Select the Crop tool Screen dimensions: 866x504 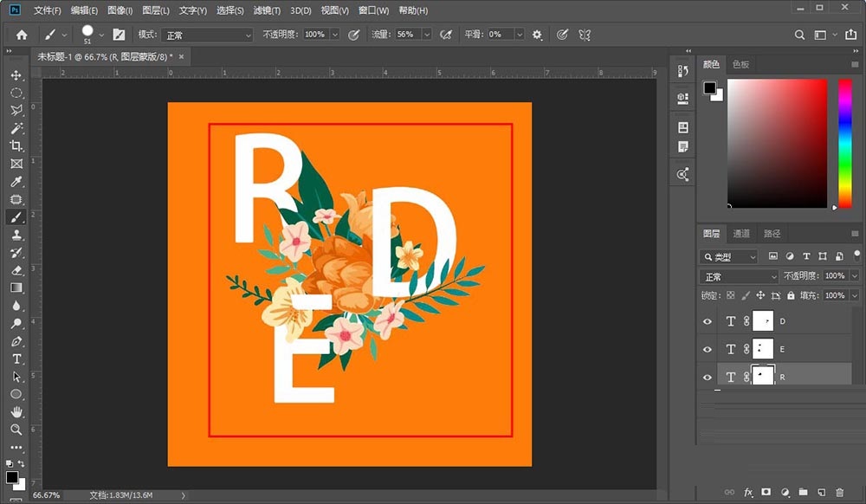coord(16,146)
